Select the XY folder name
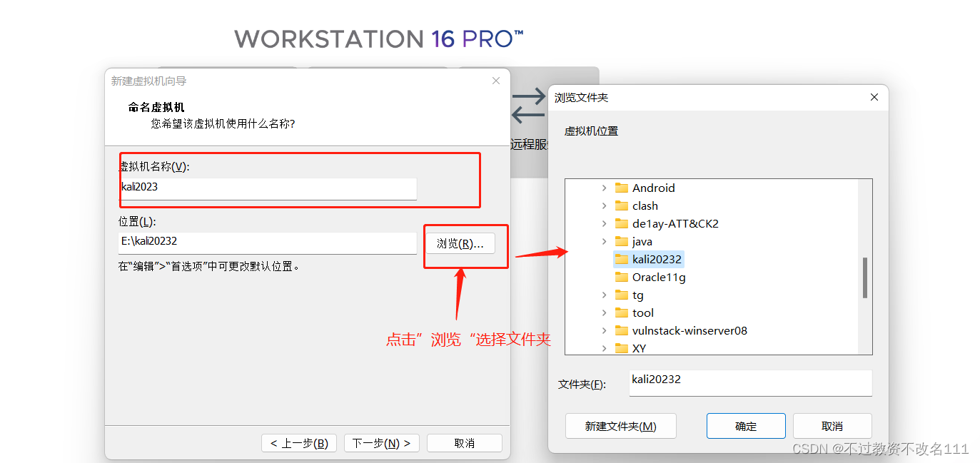This screenshot has height=463, width=980. pyautogui.click(x=639, y=348)
